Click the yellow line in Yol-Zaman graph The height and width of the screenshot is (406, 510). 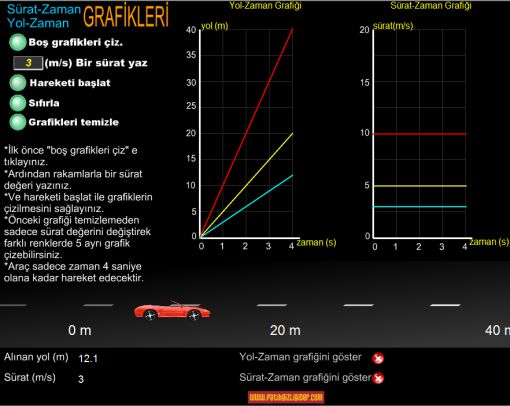(x=246, y=185)
